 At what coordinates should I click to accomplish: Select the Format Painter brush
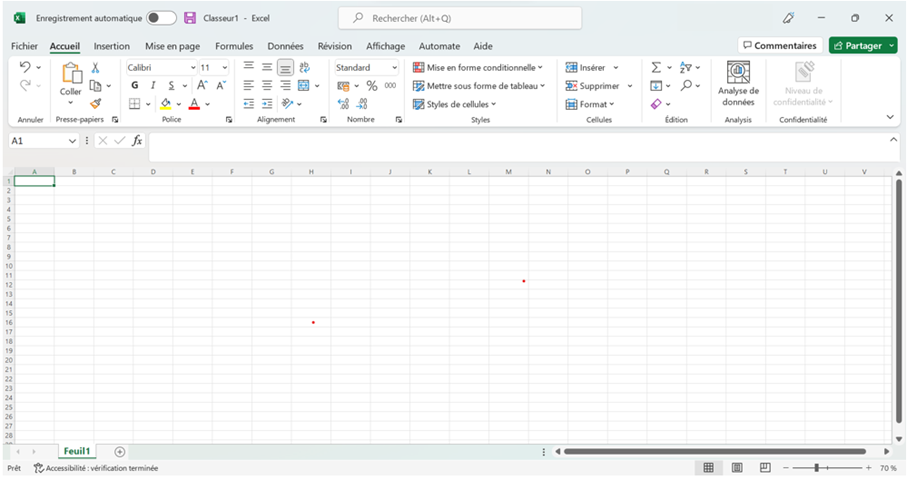pyautogui.click(x=95, y=104)
